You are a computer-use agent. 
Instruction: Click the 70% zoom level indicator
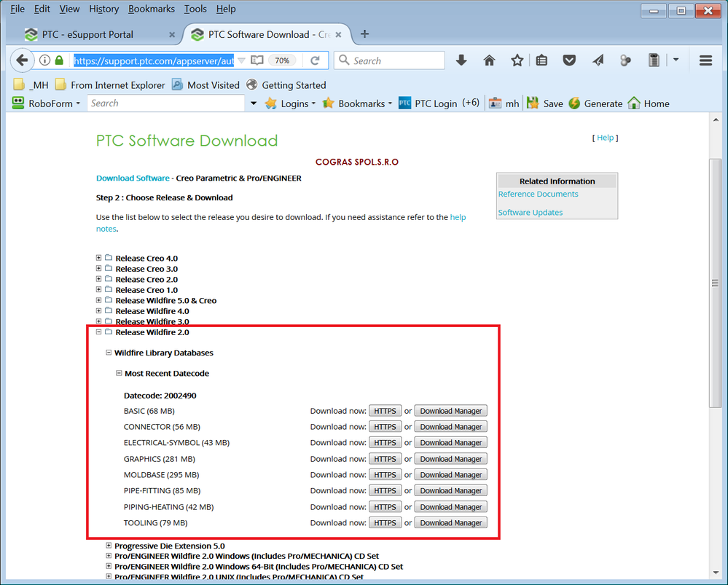(x=282, y=60)
